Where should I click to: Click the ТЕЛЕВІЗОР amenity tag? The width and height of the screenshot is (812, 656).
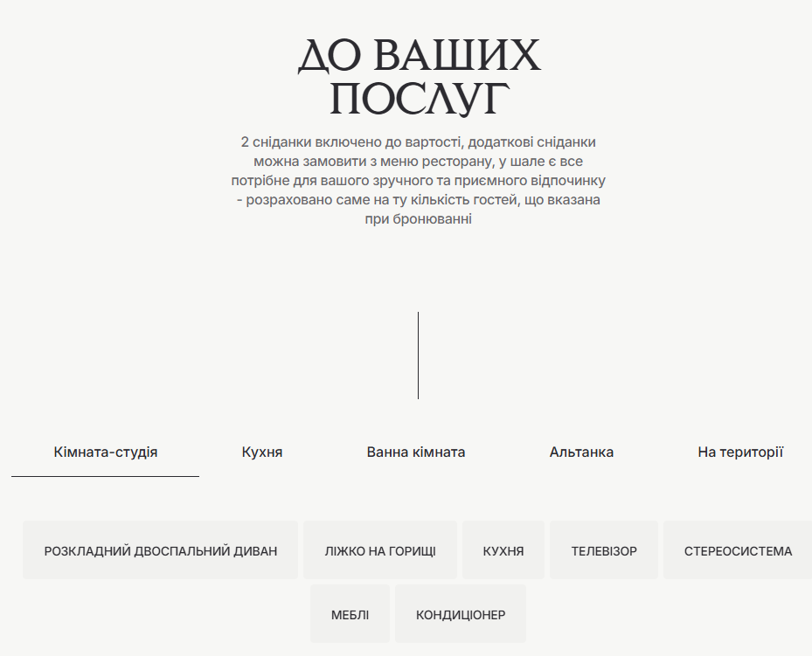tap(604, 550)
